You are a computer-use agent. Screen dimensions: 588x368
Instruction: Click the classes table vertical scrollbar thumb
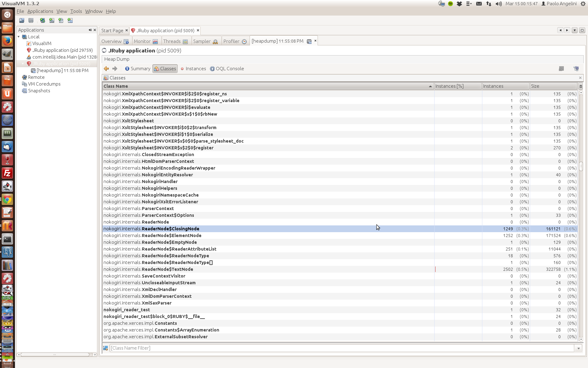581,166
